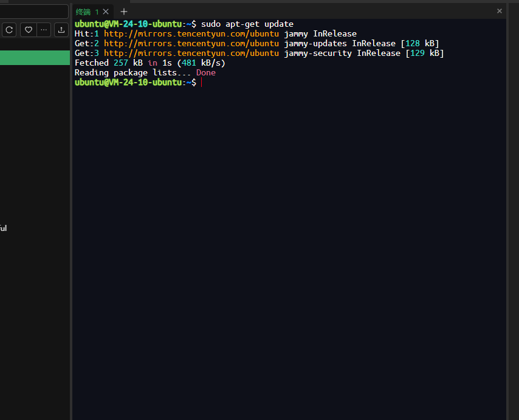This screenshot has width=519, height=420.
Task: Click the upload/share arrow icon
Action: pyautogui.click(x=61, y=30)
